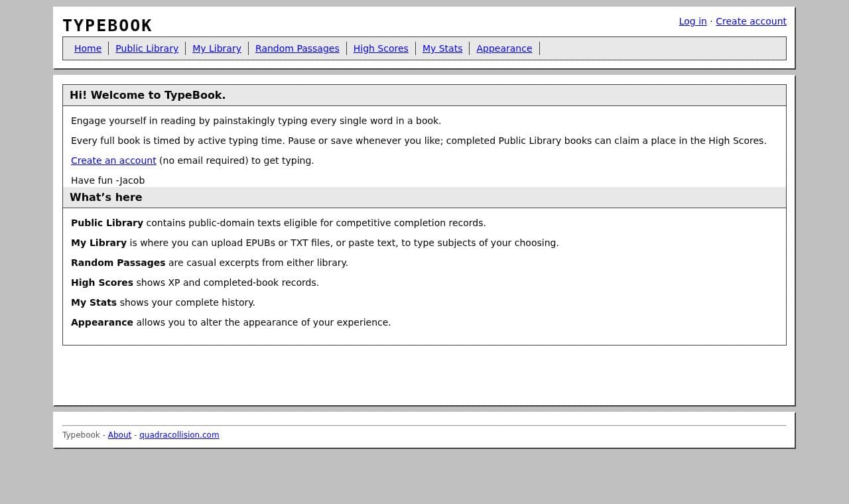The height and width of the screenshot is (504, 849).
Task: Click the bold 'High Scores' description text
Action: [102, 283]
